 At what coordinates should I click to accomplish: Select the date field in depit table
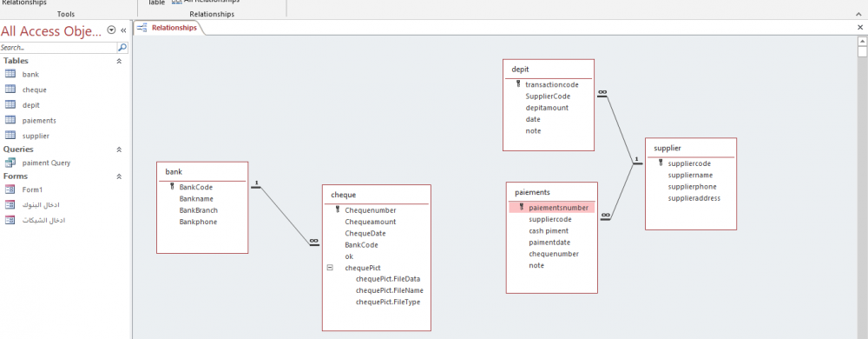pos(533,119)
